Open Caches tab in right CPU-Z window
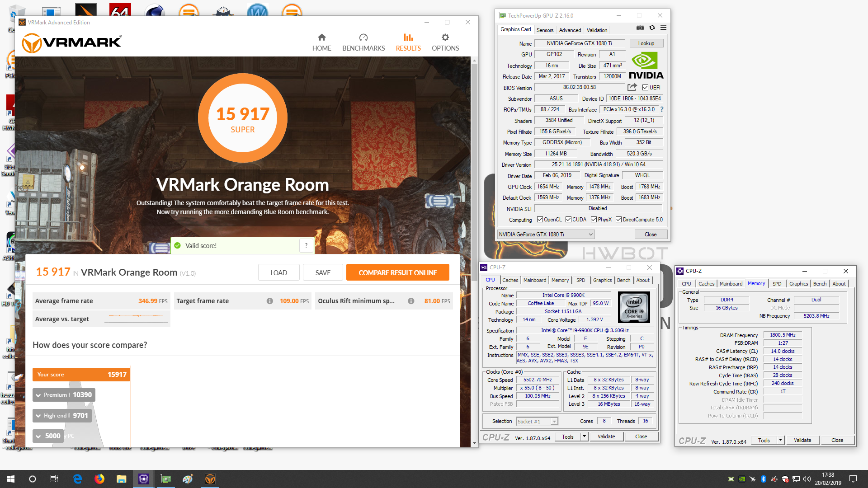 click(x=706, y=284)
